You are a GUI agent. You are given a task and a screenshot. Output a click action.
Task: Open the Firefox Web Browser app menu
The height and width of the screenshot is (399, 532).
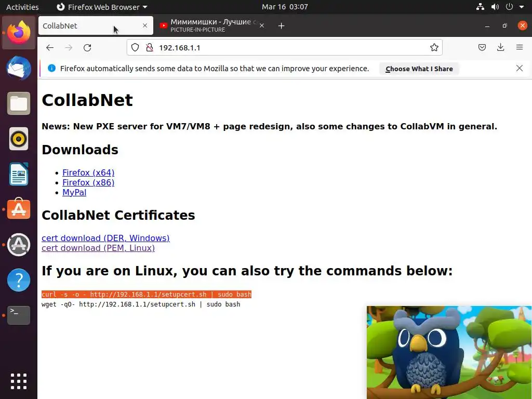click(102, 7)
